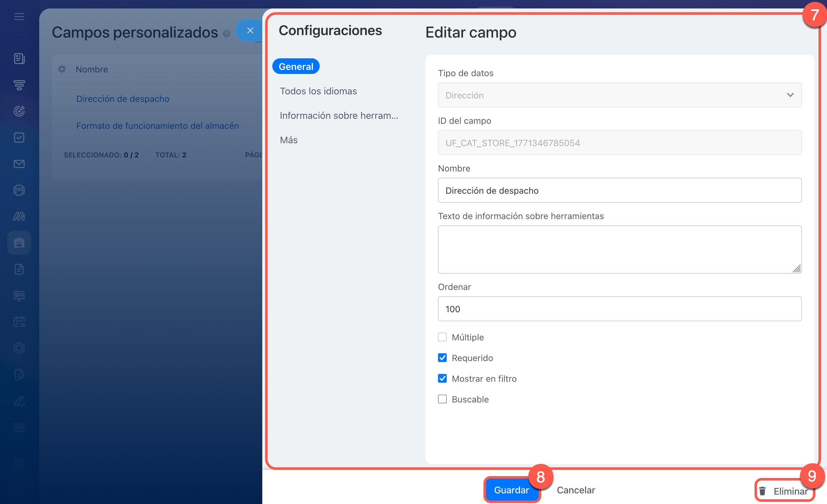The image size is (827, 504).
Task: Open Formato de funcionamiento del almacén link
Action: click(x=157, y=126)
